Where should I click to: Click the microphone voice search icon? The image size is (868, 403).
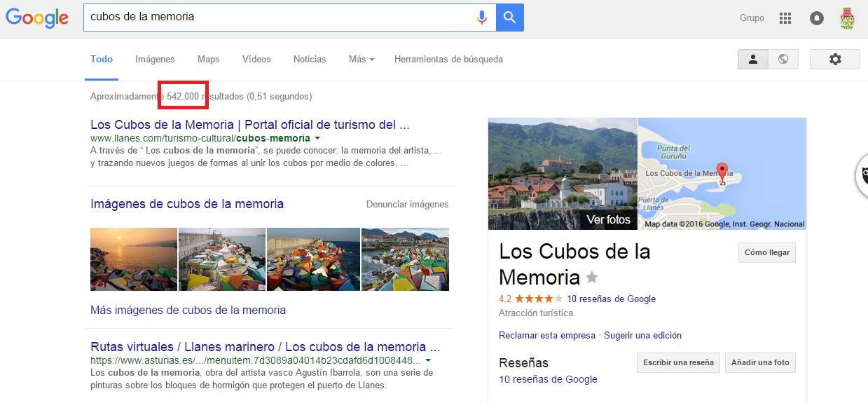[x=481, y=18]
